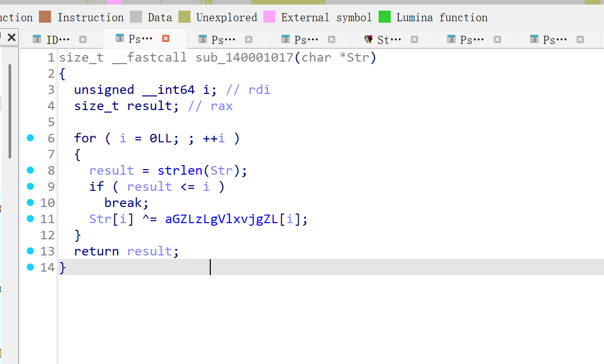Toggle breakpoint marker at return result line
This screenshot has height=364, width=604.
(x=30, y=251)
